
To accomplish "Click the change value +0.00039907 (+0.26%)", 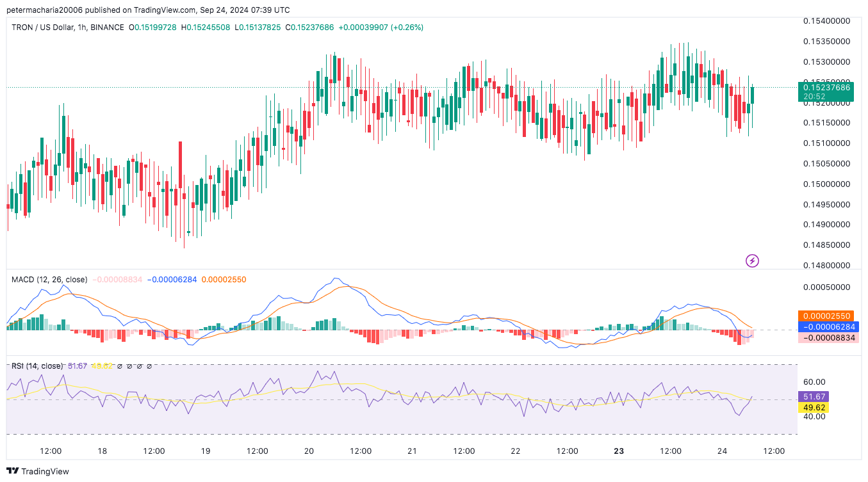I will (381, 28).
